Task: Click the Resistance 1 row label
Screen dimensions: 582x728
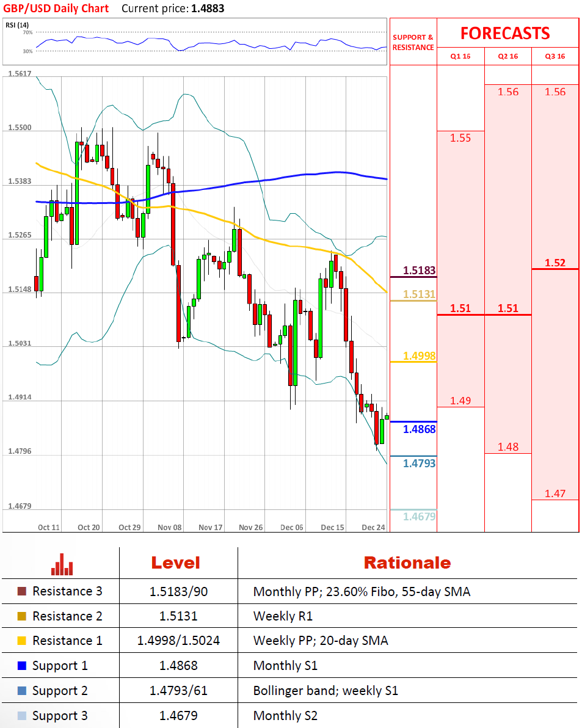Action: (x=67, y=641)
